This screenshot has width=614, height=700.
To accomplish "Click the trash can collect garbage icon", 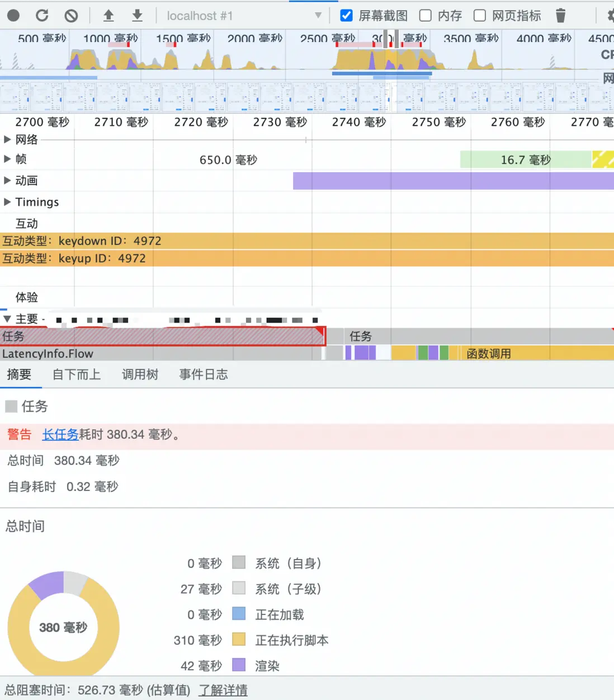I will (x=560, y=16).
